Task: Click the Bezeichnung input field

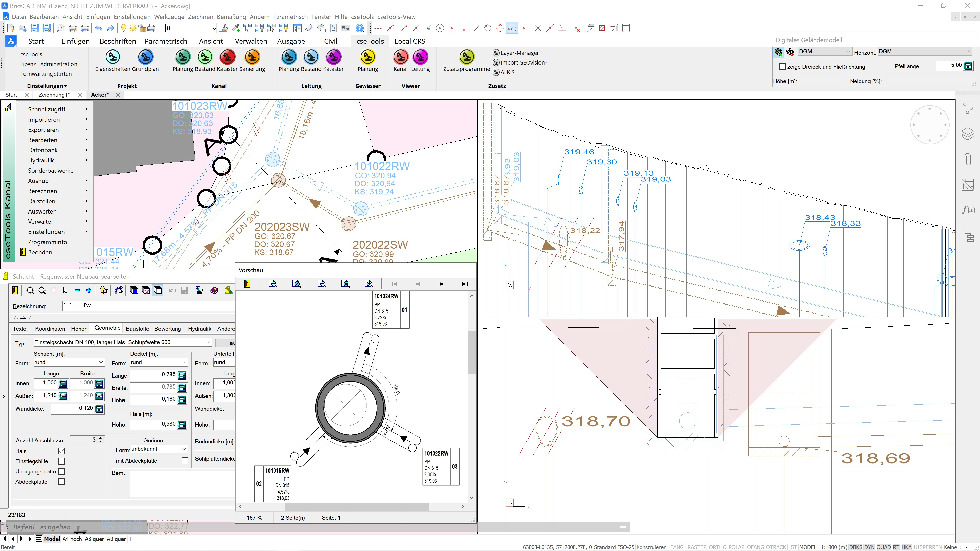Action: tap(148, 306)
